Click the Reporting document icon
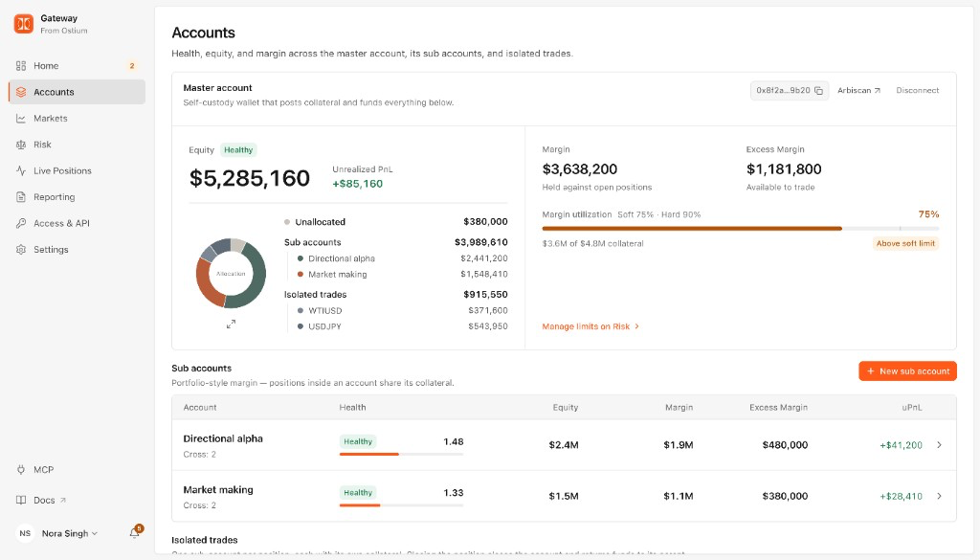Screen dimensions: 980x560 click(21, 197)
